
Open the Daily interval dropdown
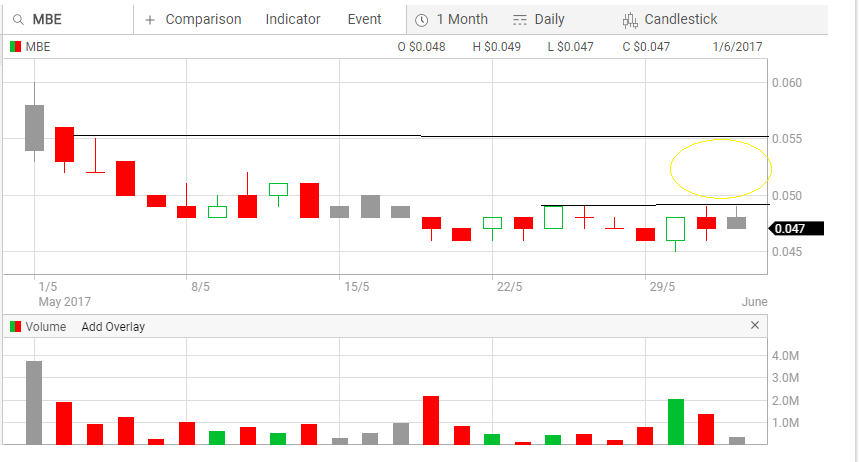click(x=550, y=19)
